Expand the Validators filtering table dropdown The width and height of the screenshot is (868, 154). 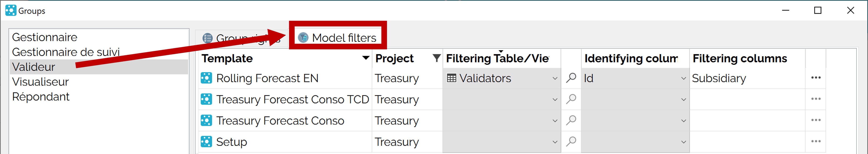point(555,78)
